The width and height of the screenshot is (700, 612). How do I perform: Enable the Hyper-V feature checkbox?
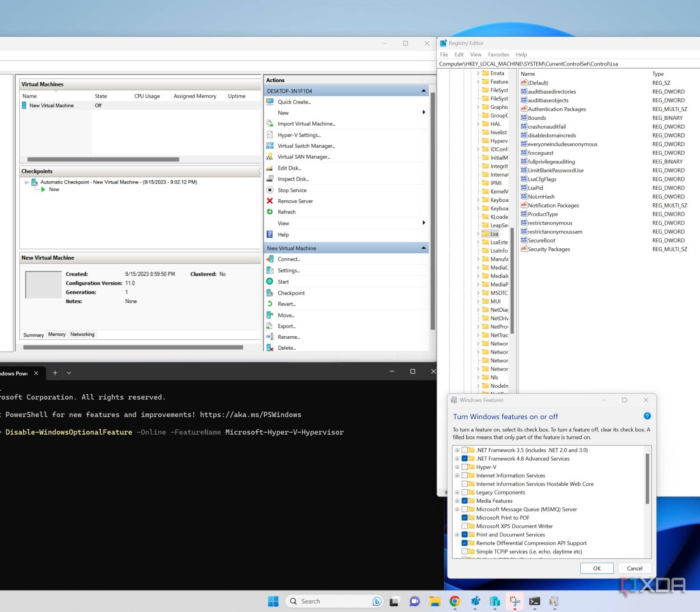465,467
